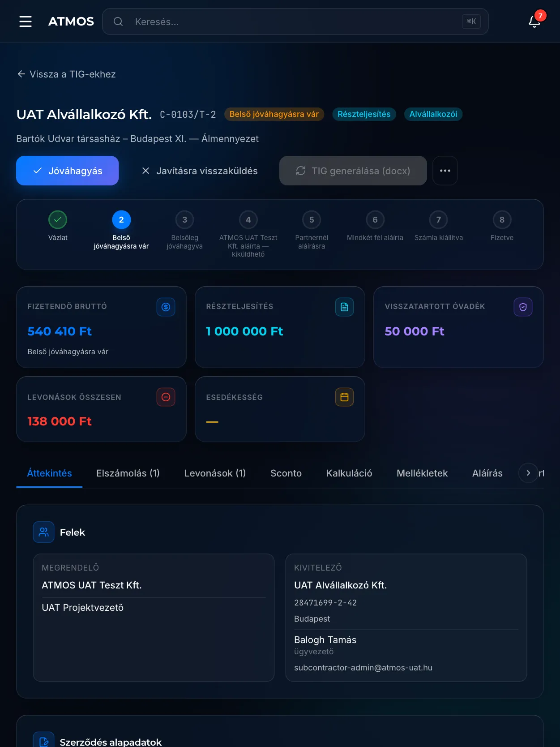Open the three-dots more actions menu
560x747 pixels.
(x=445, y=171)
